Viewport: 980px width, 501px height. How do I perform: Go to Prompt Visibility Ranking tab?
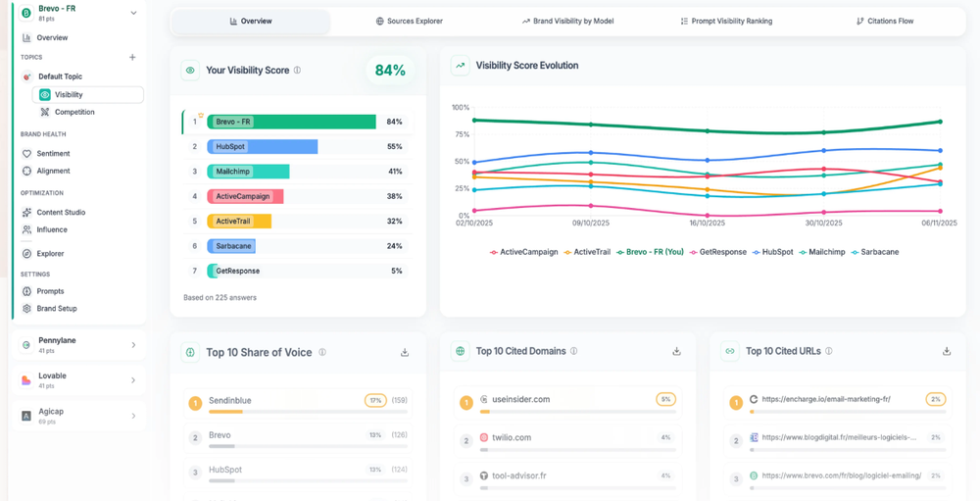(726, 22)
